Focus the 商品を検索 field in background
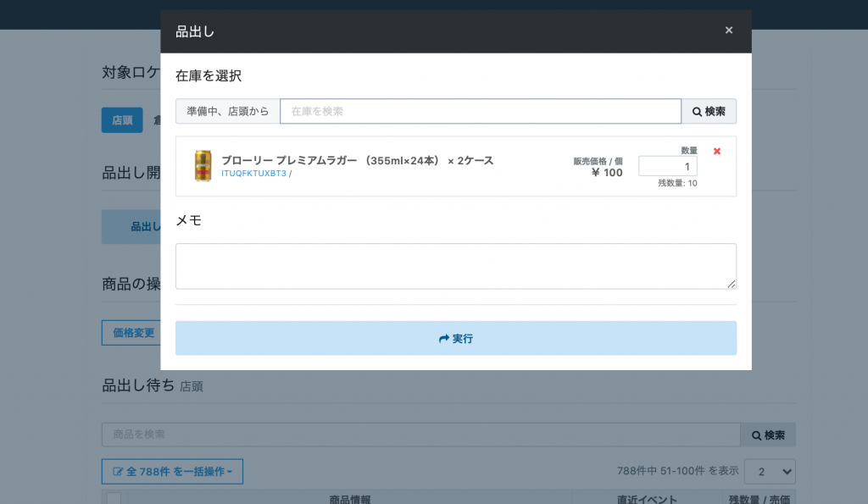Image resolution: width=868 pixels, height=504 pixels. pyautogui.click(x=420, y=435)
